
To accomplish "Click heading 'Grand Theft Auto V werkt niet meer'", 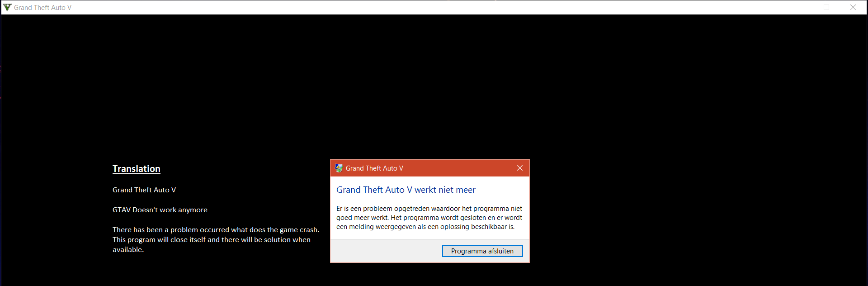I will click(406, 190).
